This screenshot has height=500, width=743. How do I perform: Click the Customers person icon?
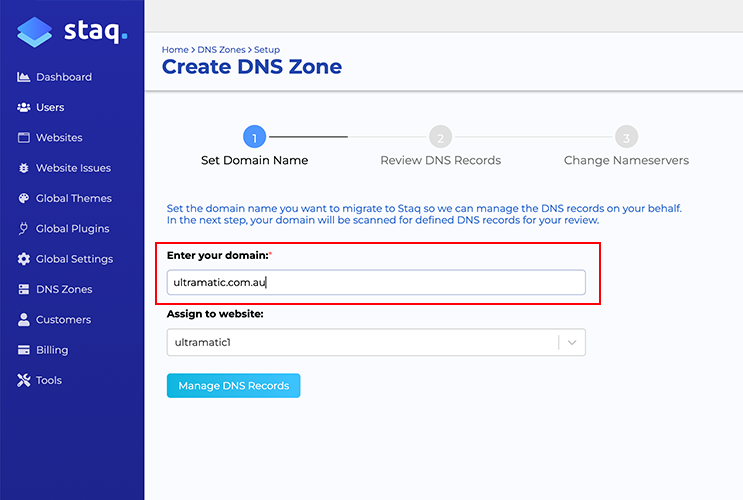click(24, 319)
